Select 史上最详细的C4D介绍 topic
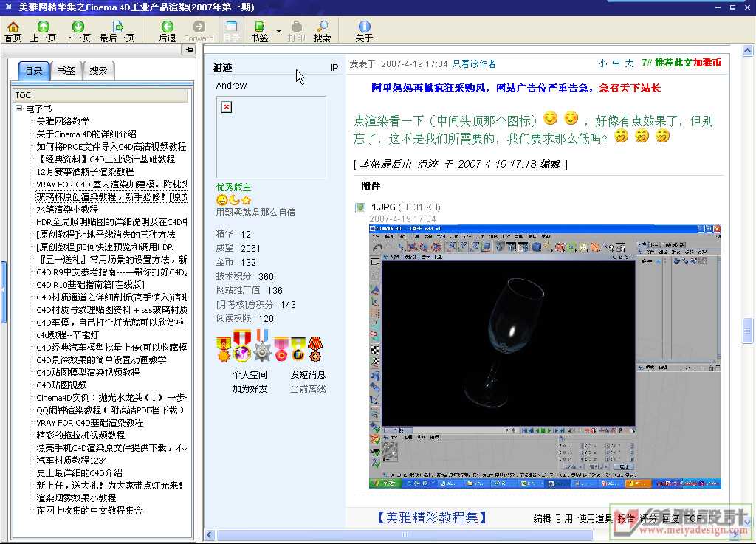Viewport: 756px width, 544px height. 80,472
